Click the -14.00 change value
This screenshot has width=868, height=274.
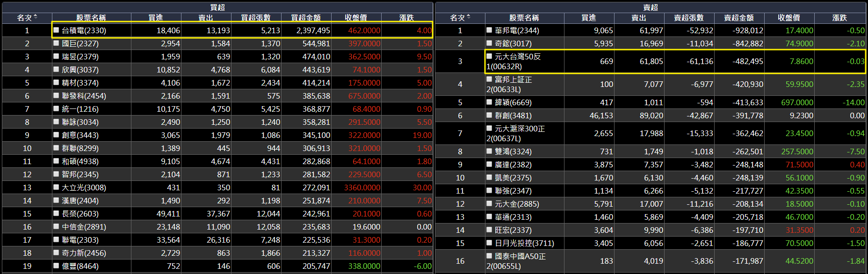[x=853, y=102]
